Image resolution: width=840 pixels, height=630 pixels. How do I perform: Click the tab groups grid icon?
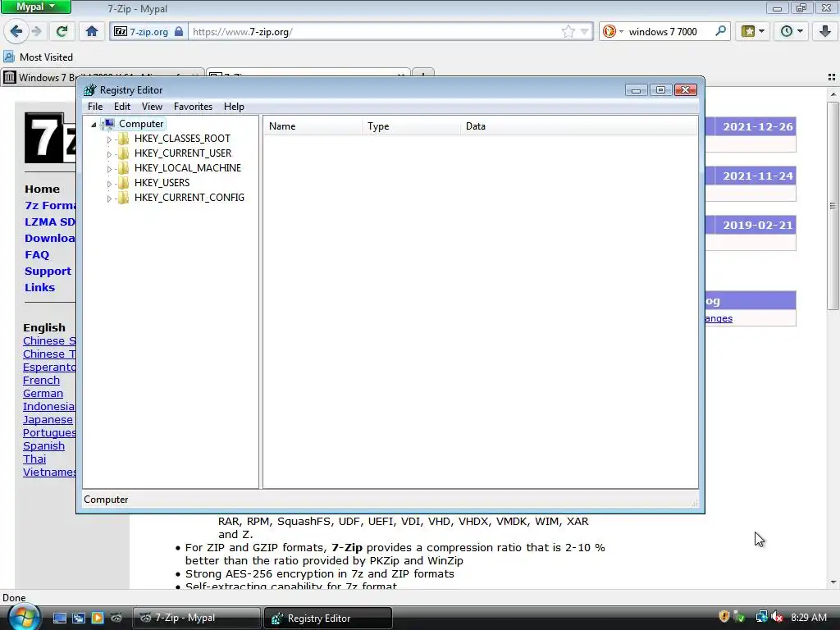coord(832,77)
